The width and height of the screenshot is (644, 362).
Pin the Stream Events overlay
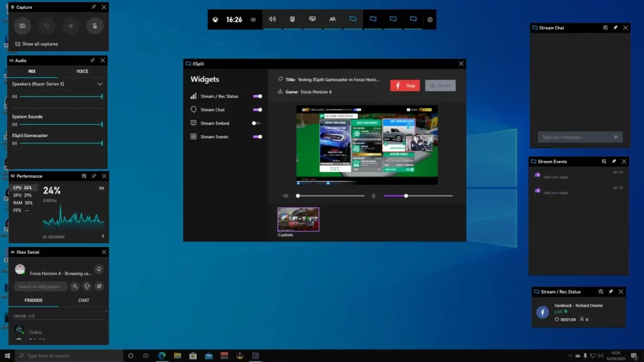(x=613, y=162)
